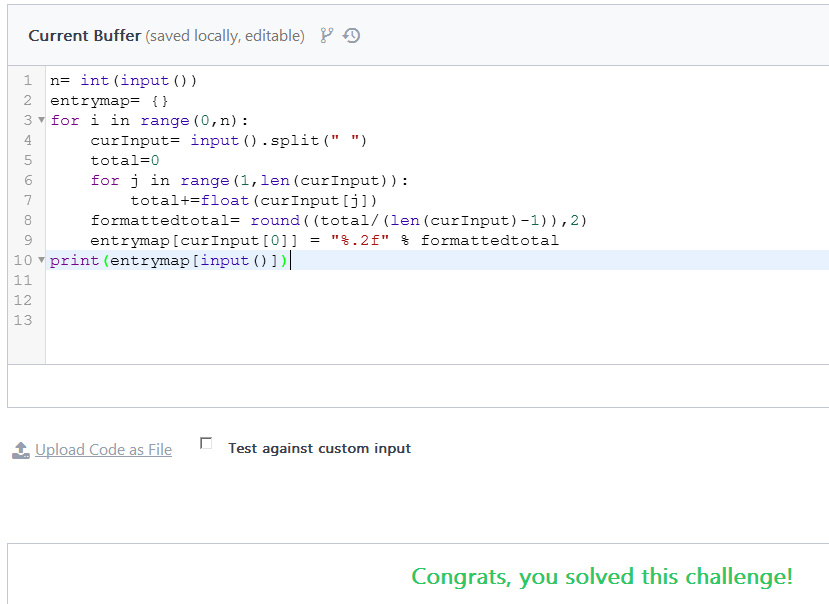Click the total=0 code line
The image size is (829, 604).
[x=125, y=160]
